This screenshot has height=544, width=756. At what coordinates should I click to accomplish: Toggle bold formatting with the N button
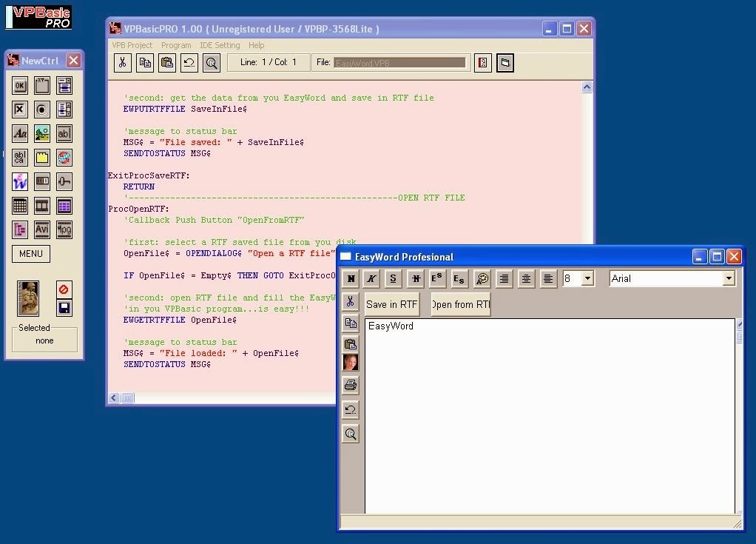click(350, 278)
